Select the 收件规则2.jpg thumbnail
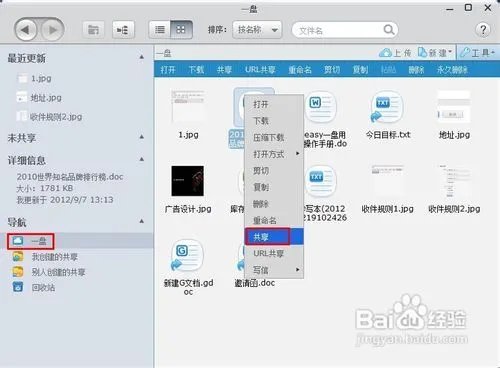Image resolution: width=500 pixels, height=368 pixels. (454, 181)
